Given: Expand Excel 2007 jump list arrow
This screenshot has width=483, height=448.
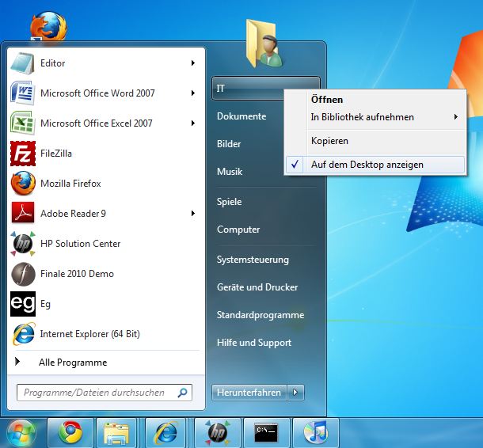Looking at the screenshot, I should tap(193, 123).
